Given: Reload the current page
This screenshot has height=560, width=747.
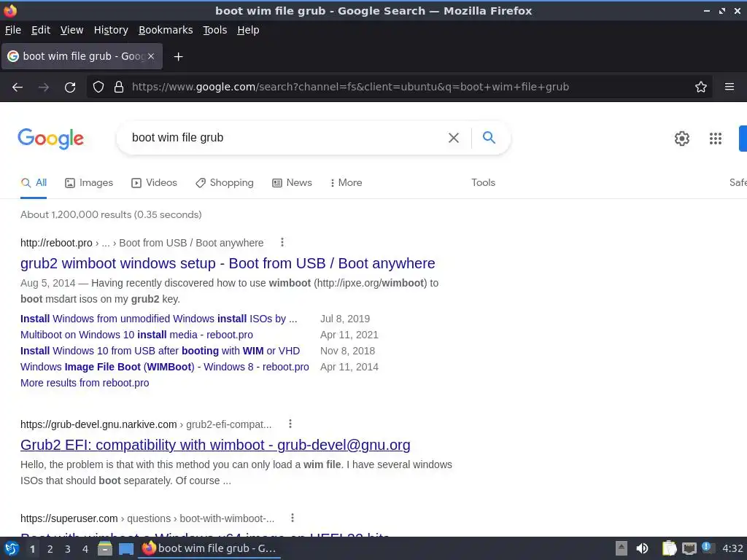Looking at the screenshot, I should click(70, 87).
